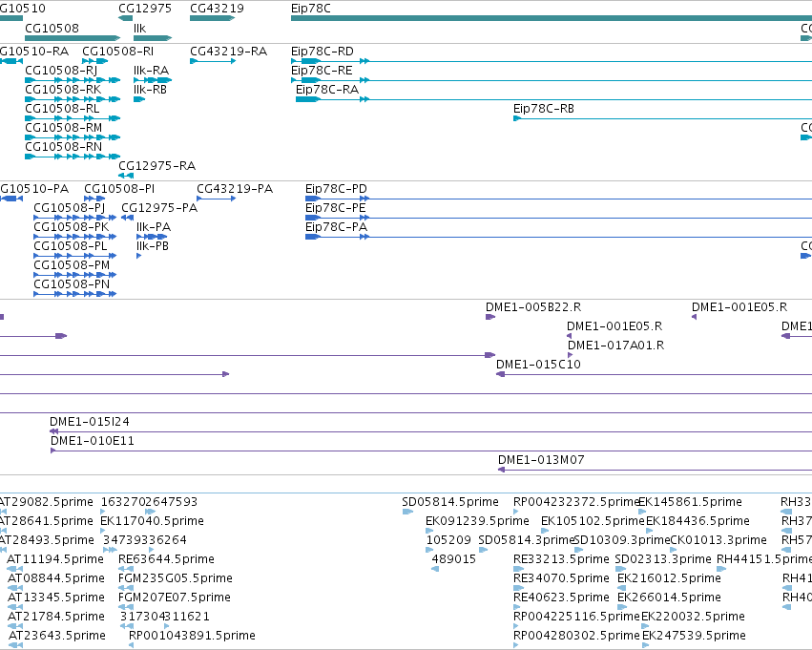Screen dimensions: 812x650
Task: Click the SD05814.5prime EST label
Action: 450,502
